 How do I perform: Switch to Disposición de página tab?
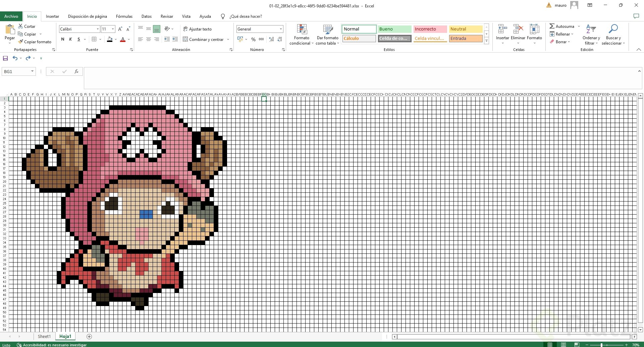point(87,16)
